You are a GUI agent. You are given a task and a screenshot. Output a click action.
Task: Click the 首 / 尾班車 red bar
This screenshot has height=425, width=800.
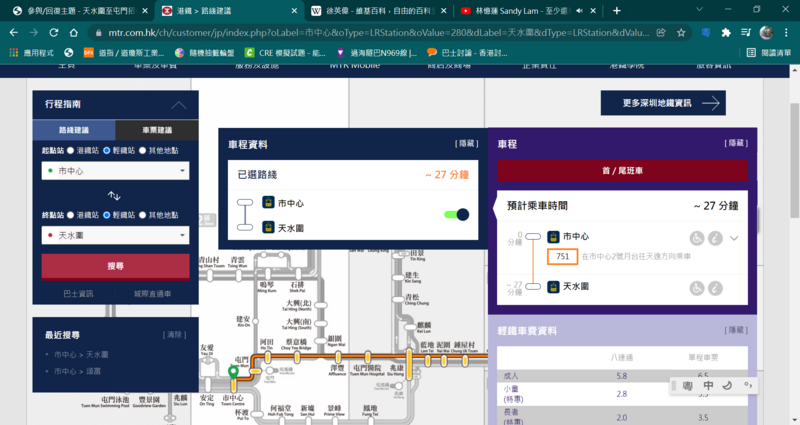(623, 171)
